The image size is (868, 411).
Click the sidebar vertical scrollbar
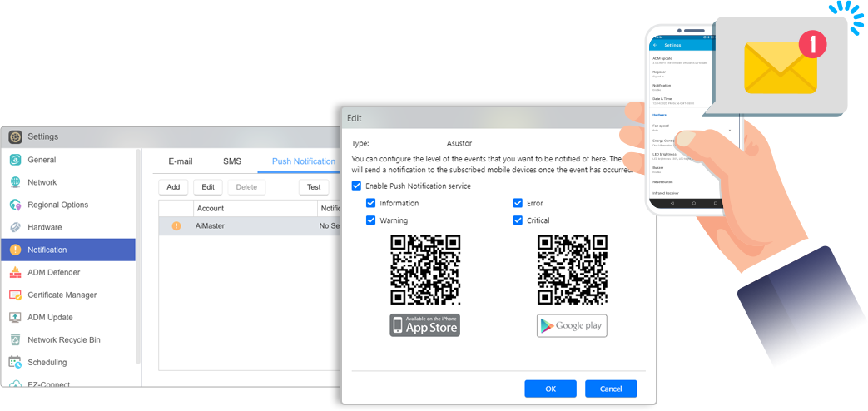point(138,255)
